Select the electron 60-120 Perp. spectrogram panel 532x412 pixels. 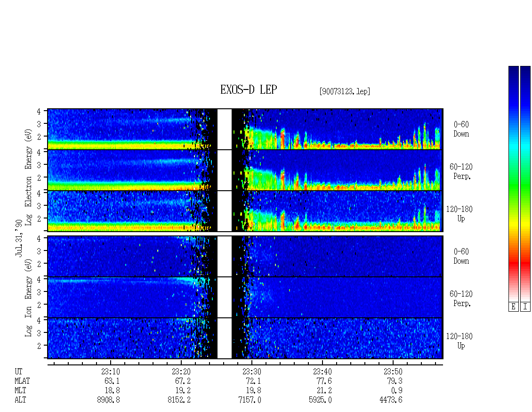point(245,170)
